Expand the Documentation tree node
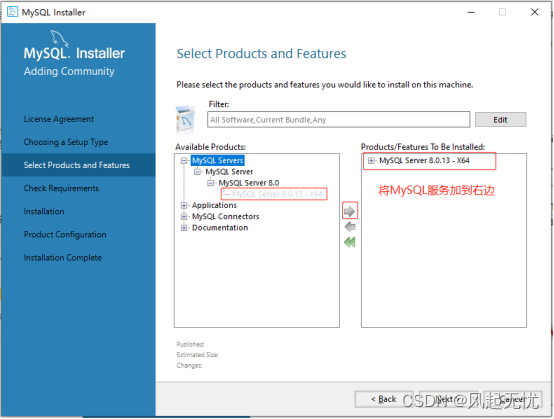 [184, 228]
